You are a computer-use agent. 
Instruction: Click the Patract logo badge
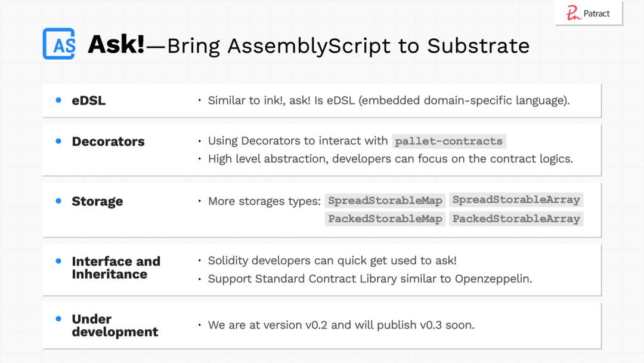[x=588, y=14]
